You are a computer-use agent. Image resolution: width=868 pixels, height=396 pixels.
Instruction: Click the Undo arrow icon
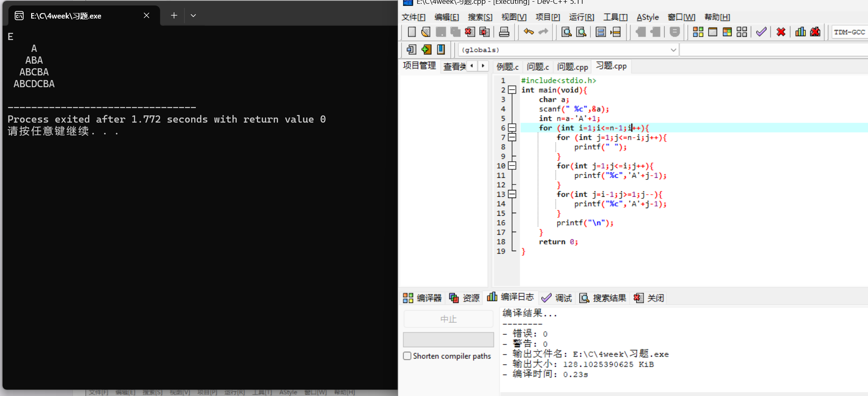(x=529, y=32)
